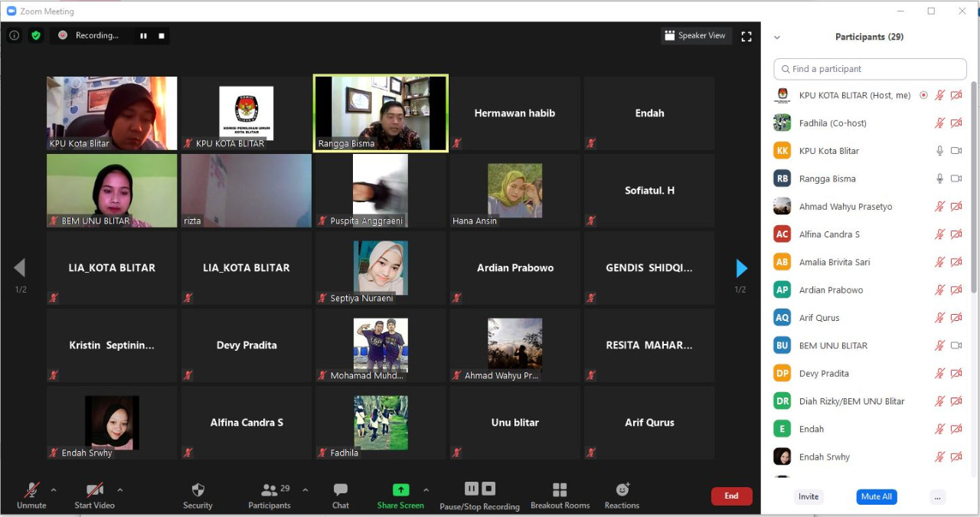
Task: Switch to Speaker View
Action: pyautogui.click(x=696, y=35)
